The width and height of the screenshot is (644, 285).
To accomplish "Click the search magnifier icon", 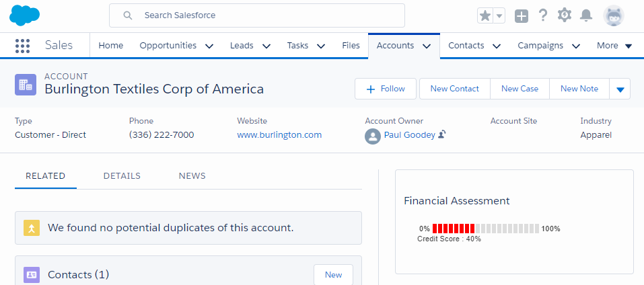I will point(128,15).
